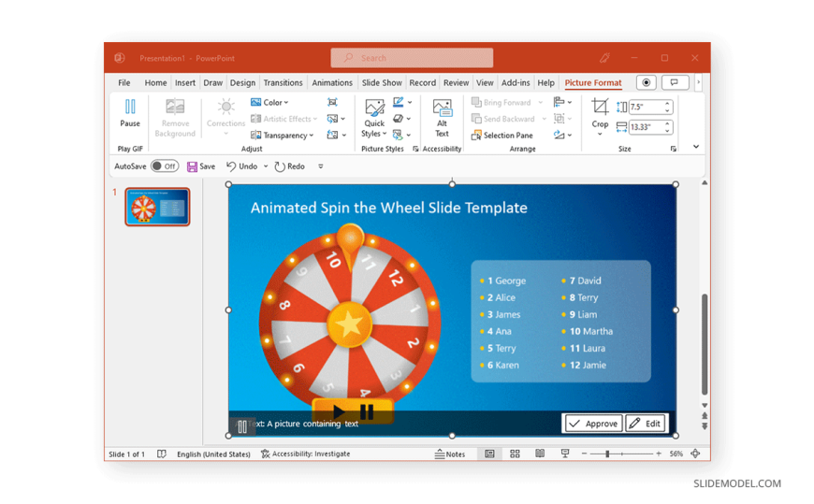
Task: Switch to the Insert tab
Action: point(185,82)
